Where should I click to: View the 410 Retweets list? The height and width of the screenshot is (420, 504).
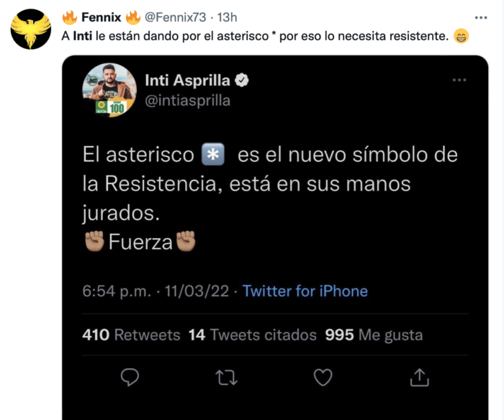coord(131,335)
